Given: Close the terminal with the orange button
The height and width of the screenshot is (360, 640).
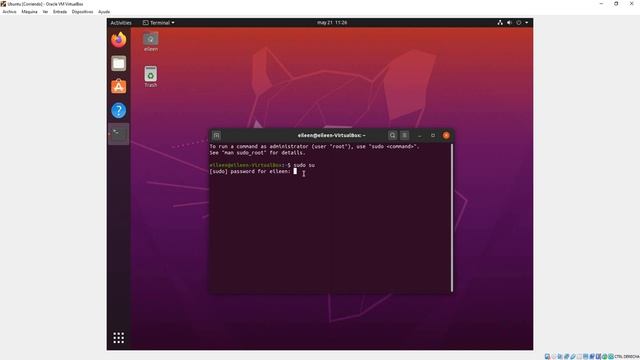Looking at the screenshot, I should 446,135.
